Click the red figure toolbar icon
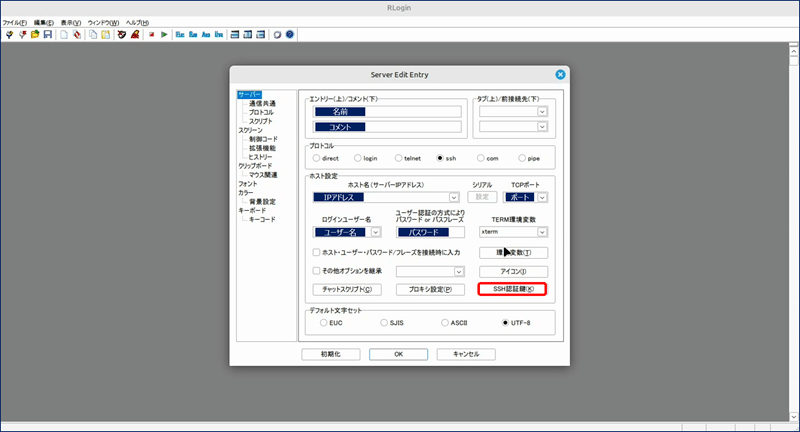 (x=135, y=35)
